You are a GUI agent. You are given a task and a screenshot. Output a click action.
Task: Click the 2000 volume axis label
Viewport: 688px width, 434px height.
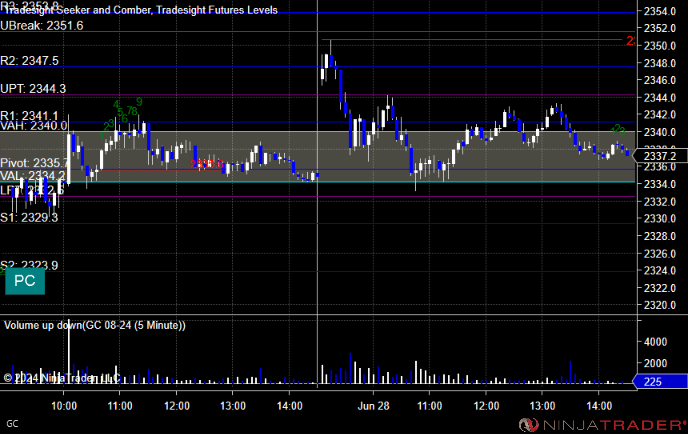655,363
